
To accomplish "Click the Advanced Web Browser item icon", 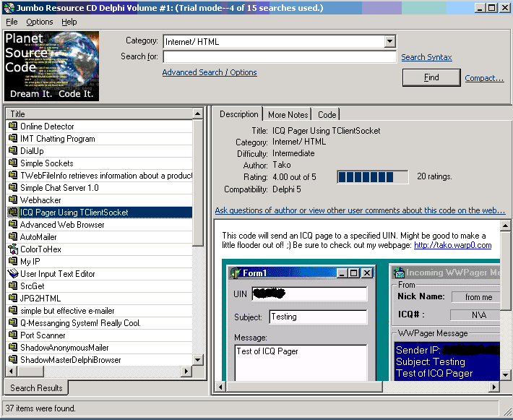I will point(13,224).
